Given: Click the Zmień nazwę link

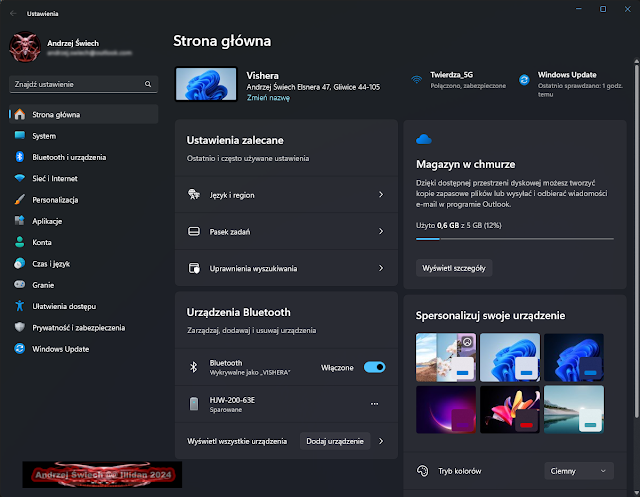Looking at the screenshot, I should click(268, 98).
